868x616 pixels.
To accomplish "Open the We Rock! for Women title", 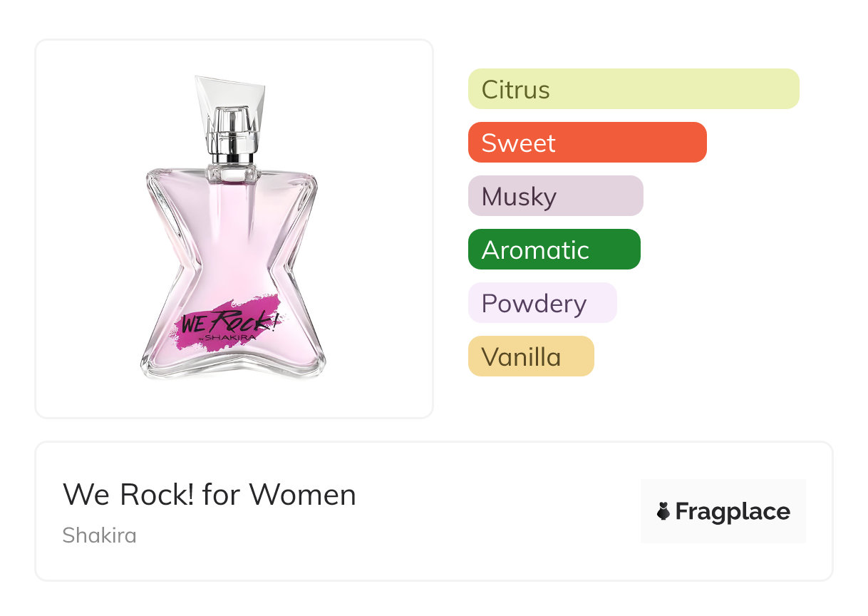I will [x=210, y=494].
